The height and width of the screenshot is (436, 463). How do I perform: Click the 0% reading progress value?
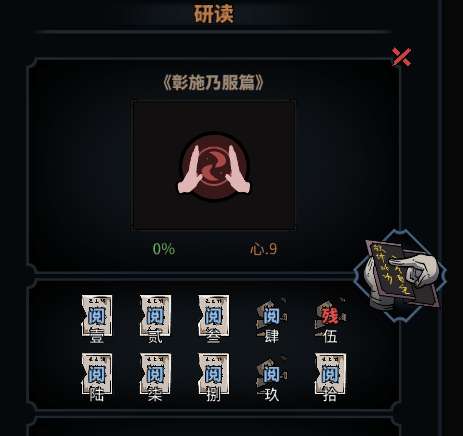coord(164,249)
